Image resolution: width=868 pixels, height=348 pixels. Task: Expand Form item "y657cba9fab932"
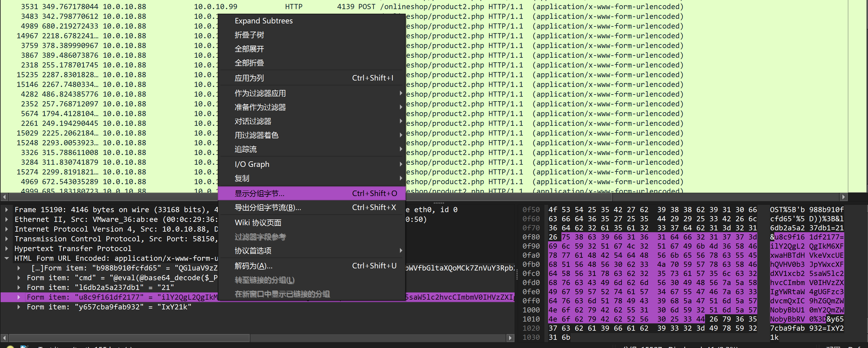[19, 307]
